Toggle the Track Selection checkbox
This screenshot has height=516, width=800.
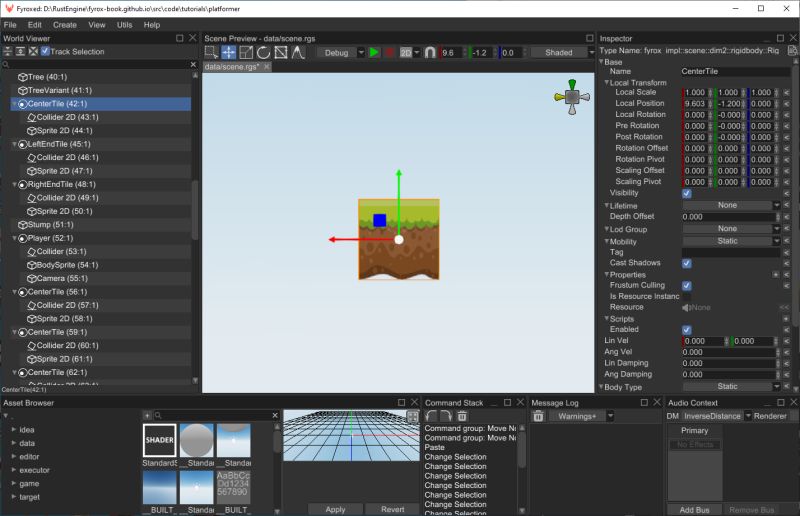pyautogui.click(x=45, y=51)
